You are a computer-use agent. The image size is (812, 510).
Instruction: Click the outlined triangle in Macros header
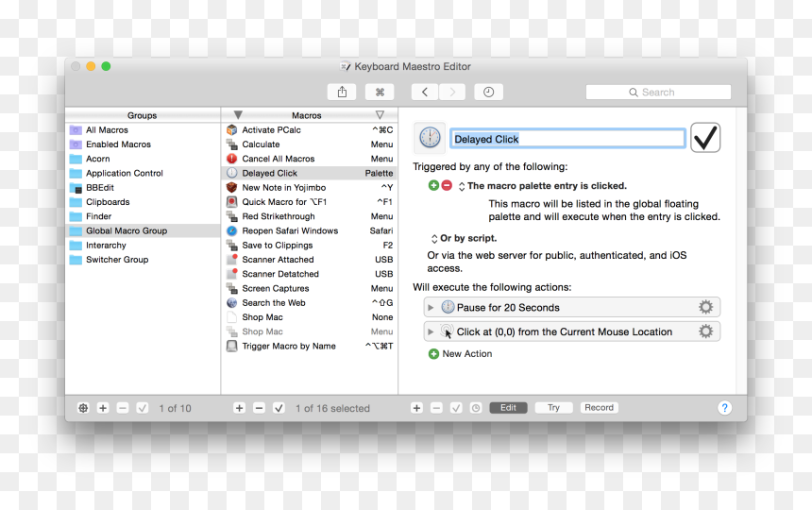(380, 115)
